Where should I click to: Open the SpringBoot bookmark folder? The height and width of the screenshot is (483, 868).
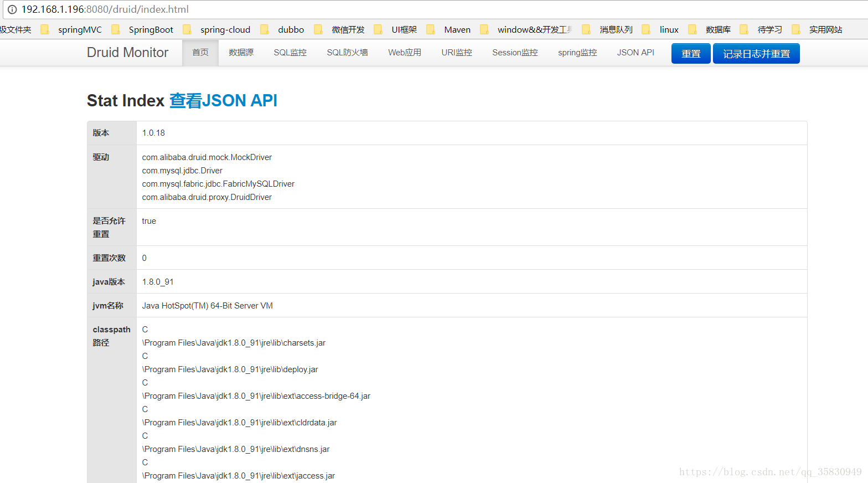142,29
